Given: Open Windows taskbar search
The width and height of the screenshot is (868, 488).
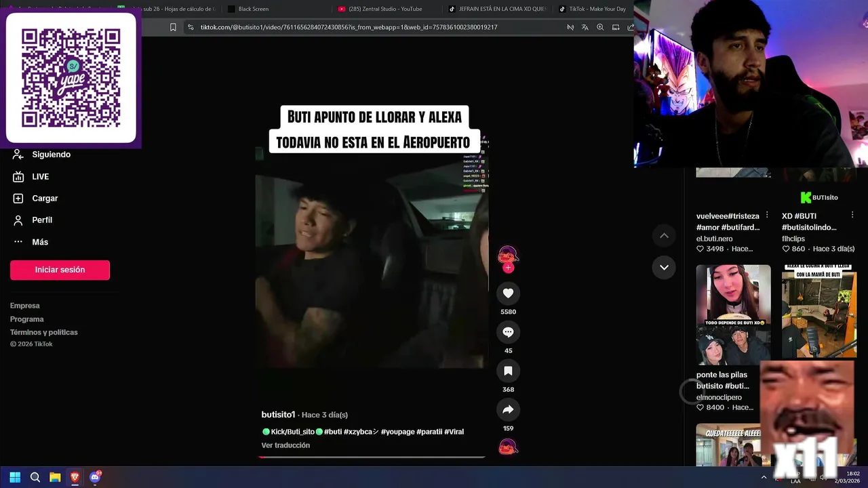Looking at the screenshot, I should (35, 477).
